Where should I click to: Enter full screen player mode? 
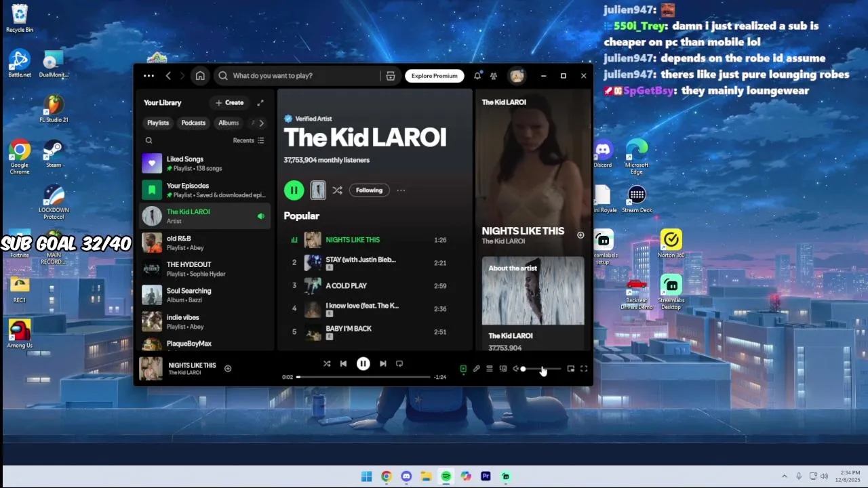pos(584,369)
